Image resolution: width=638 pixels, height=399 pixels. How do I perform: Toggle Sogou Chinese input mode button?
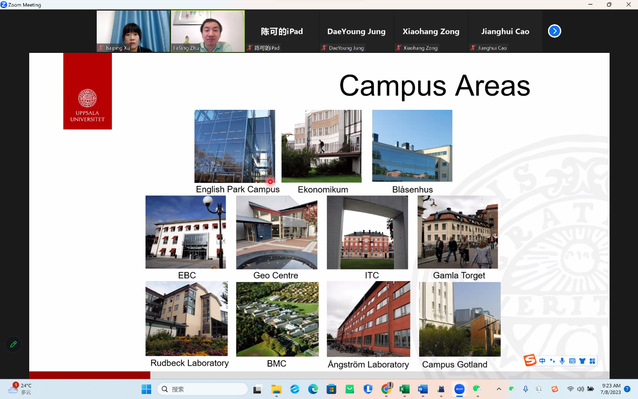coord(542,361)
